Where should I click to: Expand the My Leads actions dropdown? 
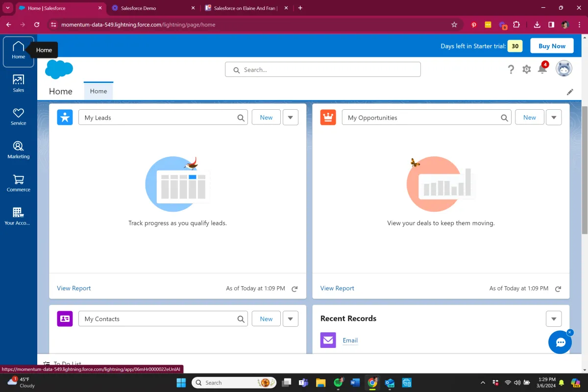(291, 118)
